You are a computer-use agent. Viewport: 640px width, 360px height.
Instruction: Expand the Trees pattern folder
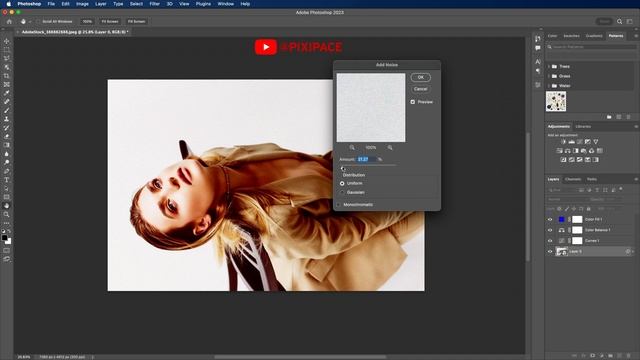[x=549, y=66]
